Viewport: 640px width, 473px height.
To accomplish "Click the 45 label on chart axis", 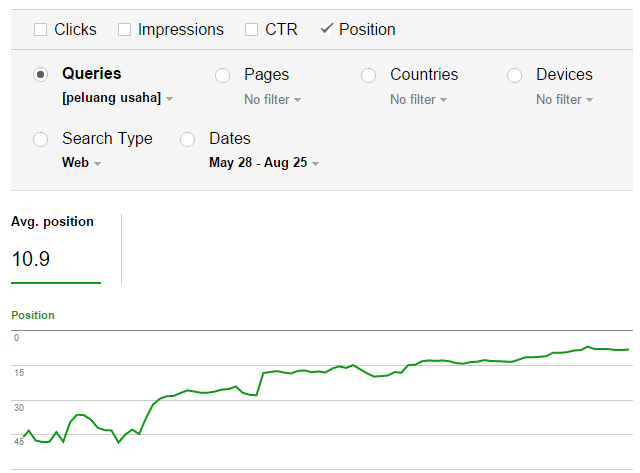I will tap(17, 442).
